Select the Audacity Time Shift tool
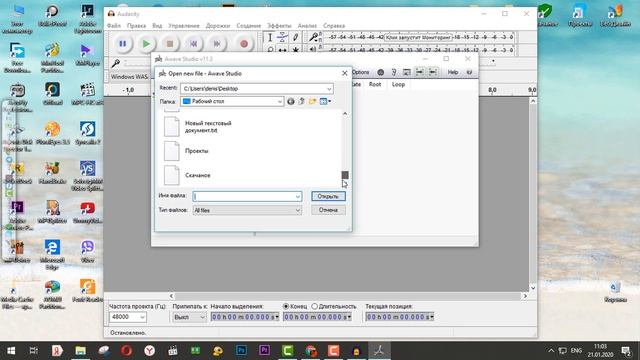 pyautogui.click(x=282, y=50)
